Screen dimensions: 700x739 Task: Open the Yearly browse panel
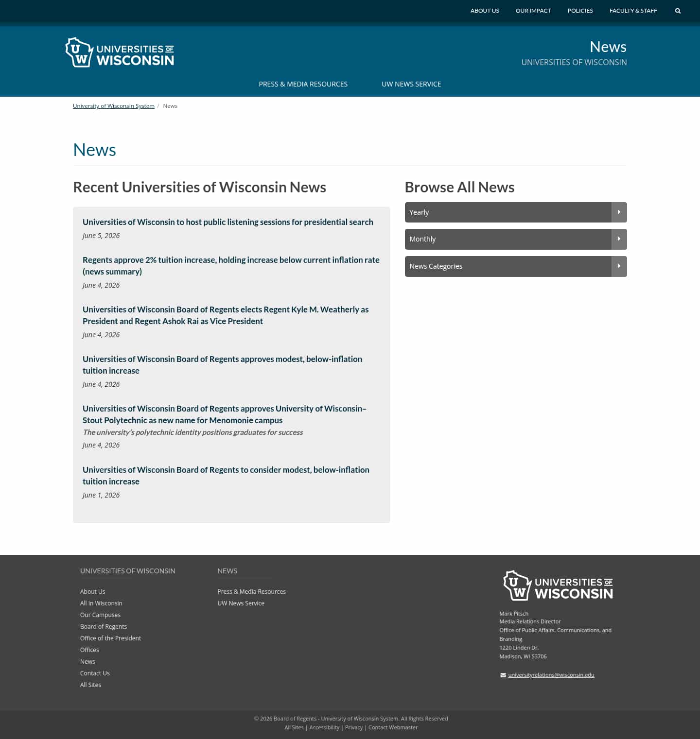[516, 212]
